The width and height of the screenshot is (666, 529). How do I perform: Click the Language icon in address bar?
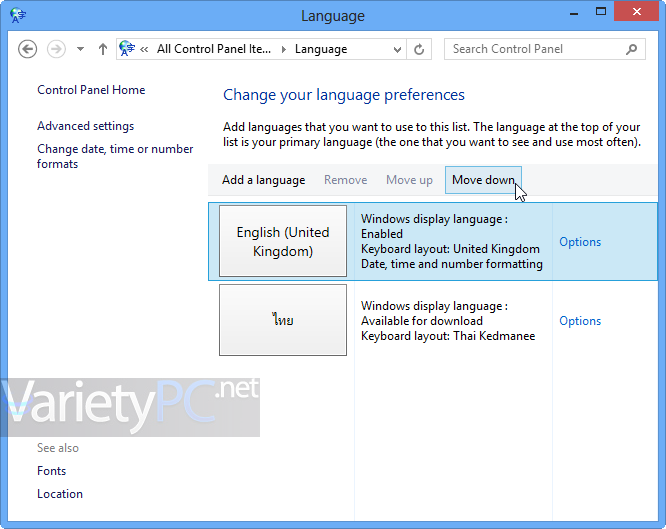127,49
